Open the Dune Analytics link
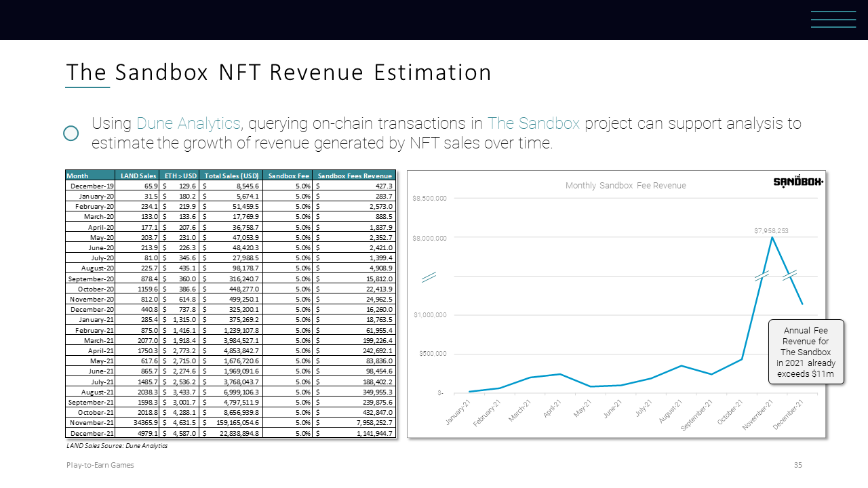The image size is (868, 488). pos(189,123)
